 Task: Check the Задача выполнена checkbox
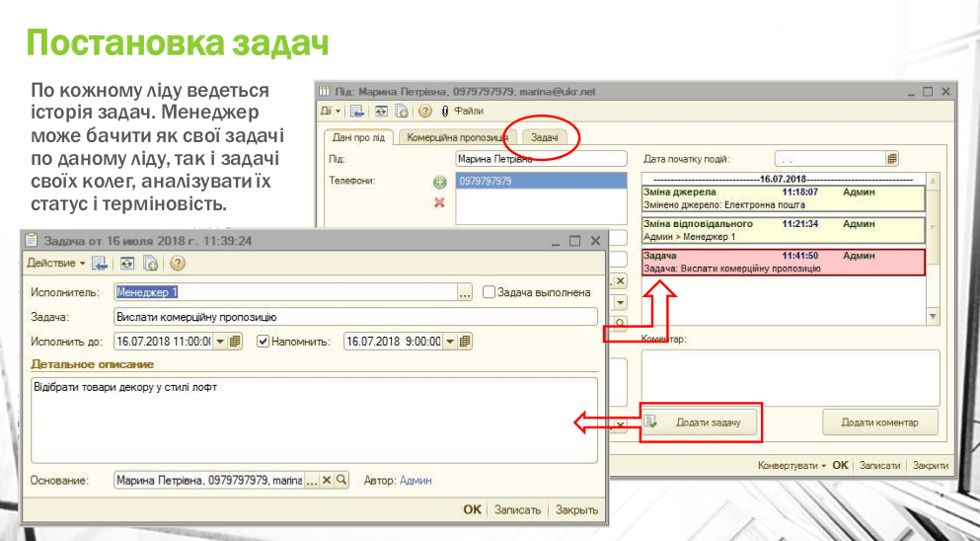coord(489,292)
